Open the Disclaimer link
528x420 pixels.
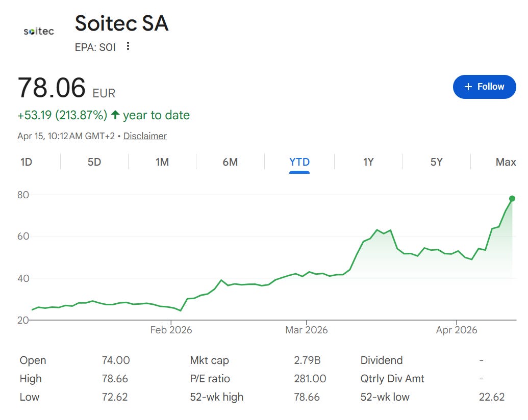tap(145, 136)
